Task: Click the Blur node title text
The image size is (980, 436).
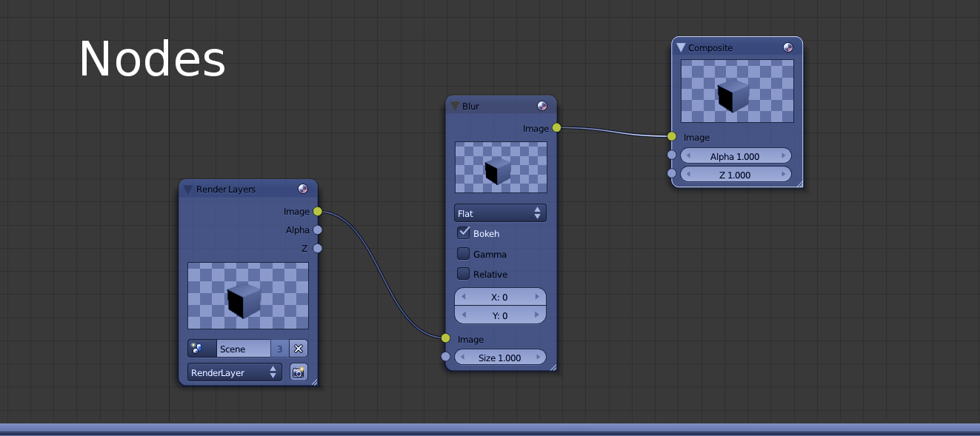Action: click(470, 106)
